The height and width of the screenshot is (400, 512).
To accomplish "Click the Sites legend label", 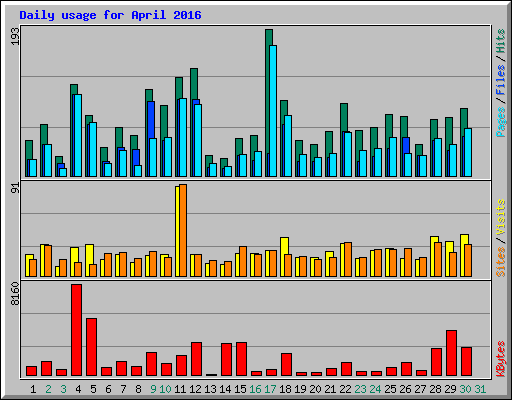I will point(501,262).
